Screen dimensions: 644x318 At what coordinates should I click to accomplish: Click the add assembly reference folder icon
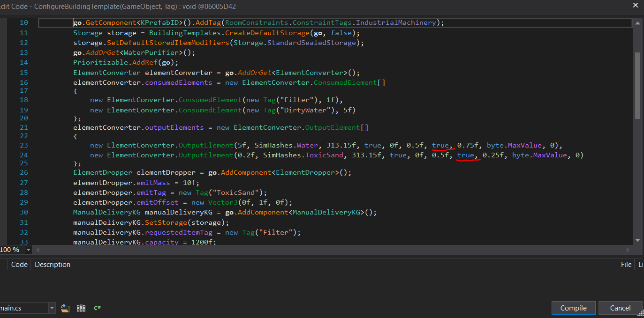65,308
